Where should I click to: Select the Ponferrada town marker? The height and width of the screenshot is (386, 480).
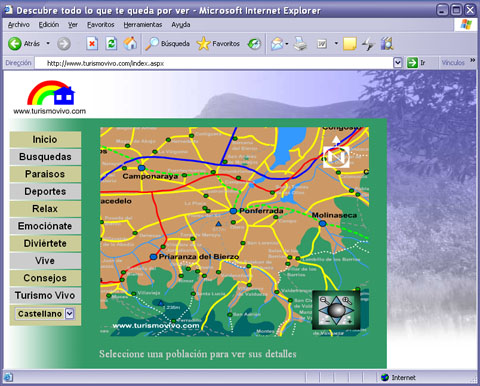(x=233, y=211)
